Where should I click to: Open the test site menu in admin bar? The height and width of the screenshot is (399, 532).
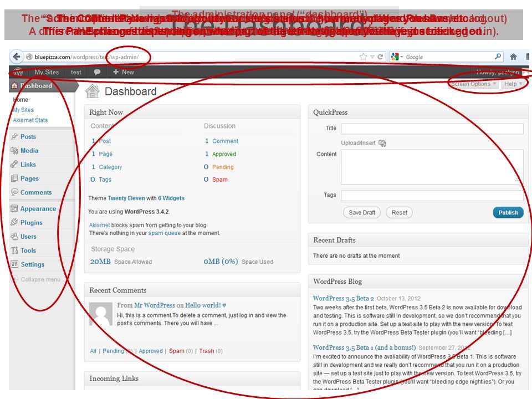pyautogui.click(x=76, y=72)
